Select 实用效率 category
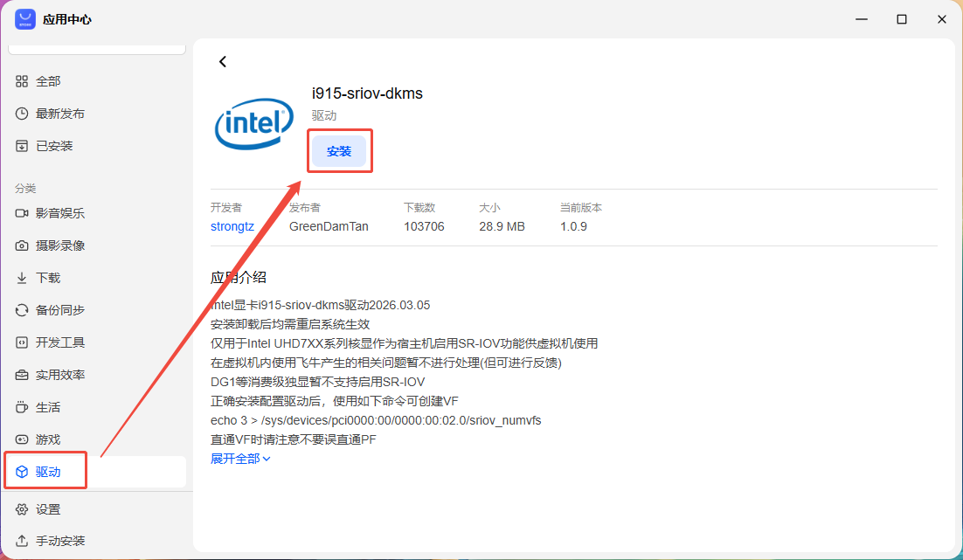963x560 pixels. [97, 375]
